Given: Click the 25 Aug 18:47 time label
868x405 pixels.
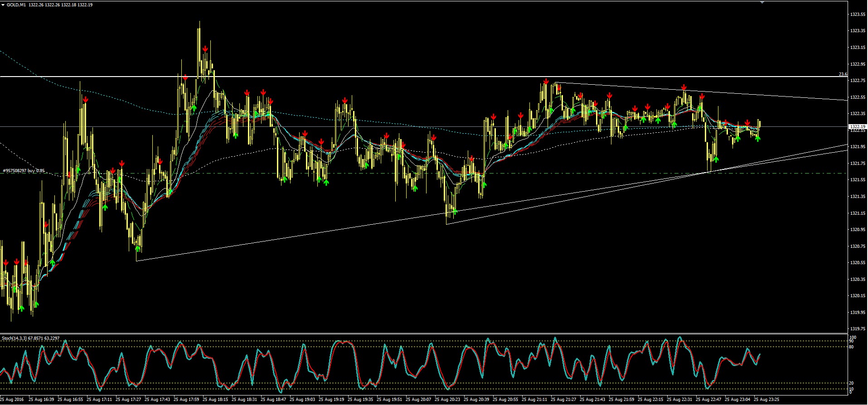Looking at the screenshot, I should (x=273, y=400).
